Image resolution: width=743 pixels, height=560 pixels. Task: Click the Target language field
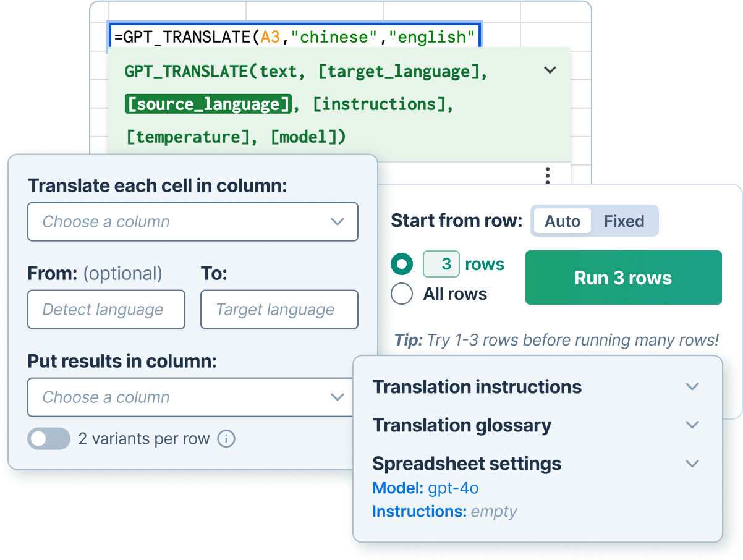(x=279, y=310)
